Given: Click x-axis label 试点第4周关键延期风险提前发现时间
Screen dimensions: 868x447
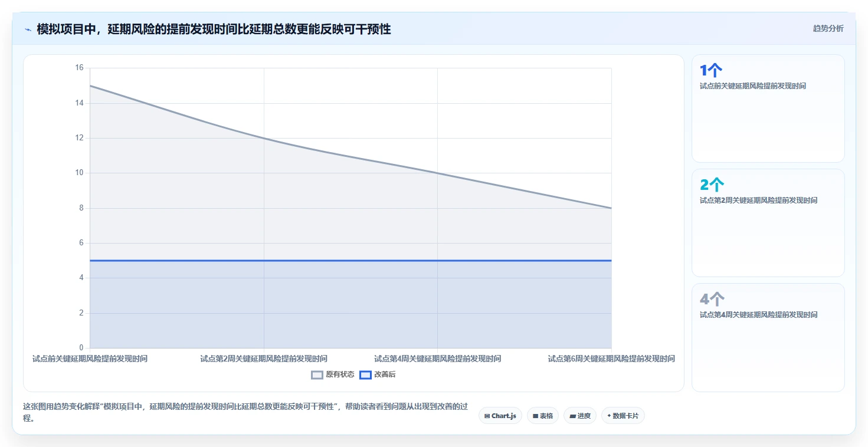Looking at the screenshot, I should point(437,359).
